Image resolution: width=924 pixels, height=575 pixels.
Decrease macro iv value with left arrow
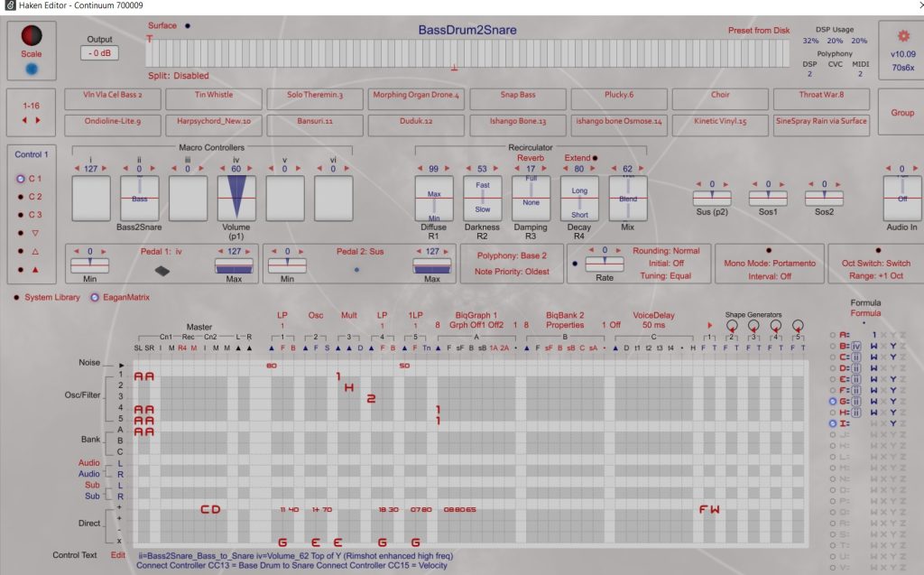[222, 169]
